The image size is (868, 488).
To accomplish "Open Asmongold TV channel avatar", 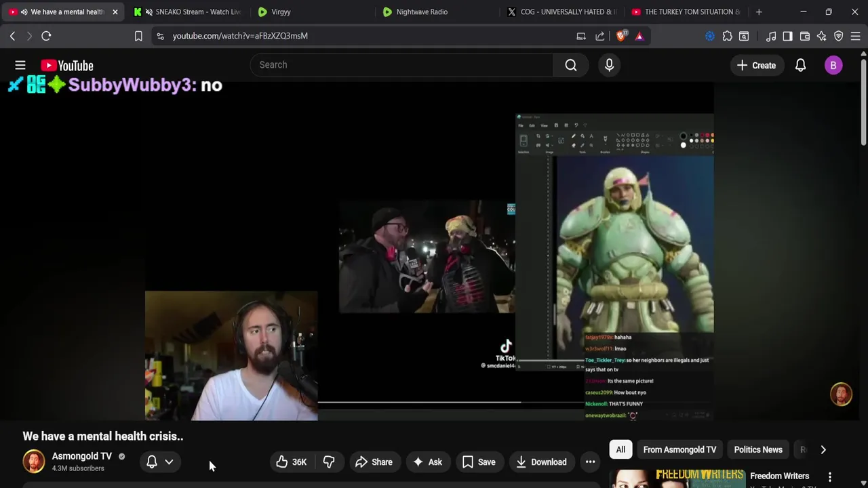I will coord(33,462).
